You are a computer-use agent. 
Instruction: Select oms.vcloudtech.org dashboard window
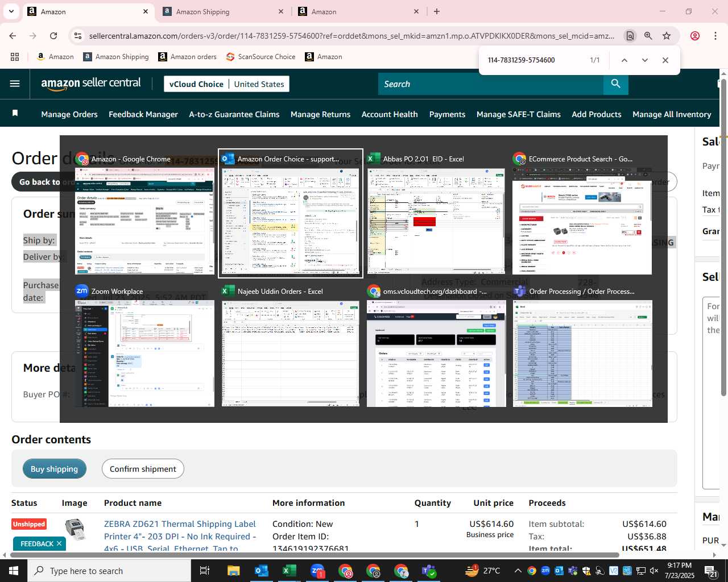[x=436, y=346]
